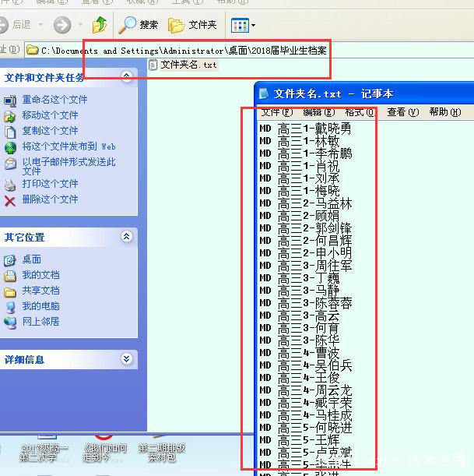Collapse the 文件和文件夹任务 panel
Screen dimensions: 474x476
pyautogui.click(x=126, y=76)
